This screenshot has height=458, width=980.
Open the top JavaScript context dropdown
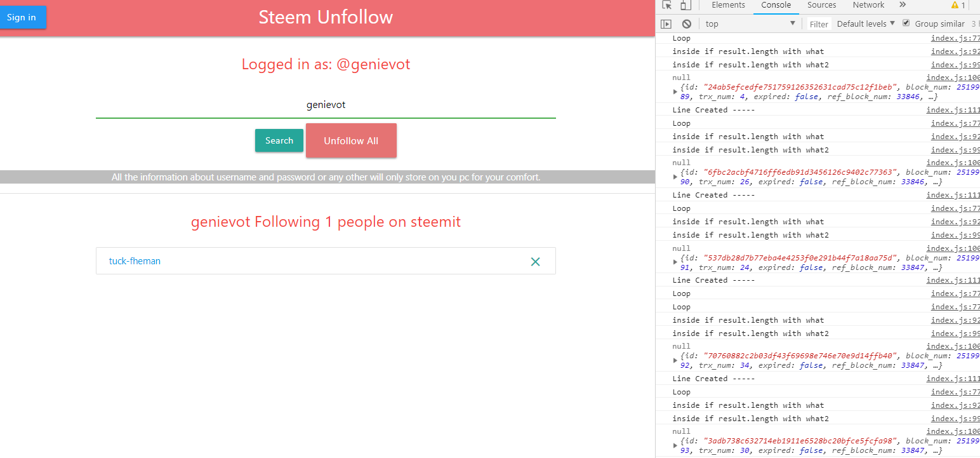tap(750, 24)
